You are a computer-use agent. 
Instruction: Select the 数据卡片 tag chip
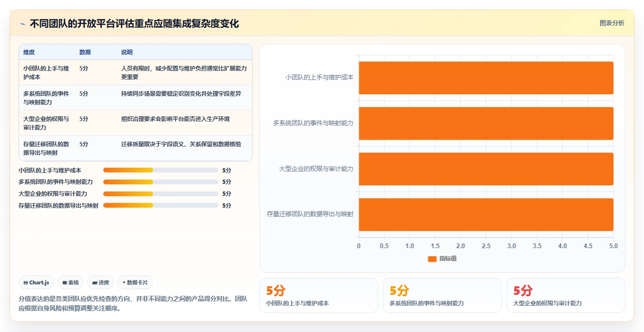pos(135,282)
